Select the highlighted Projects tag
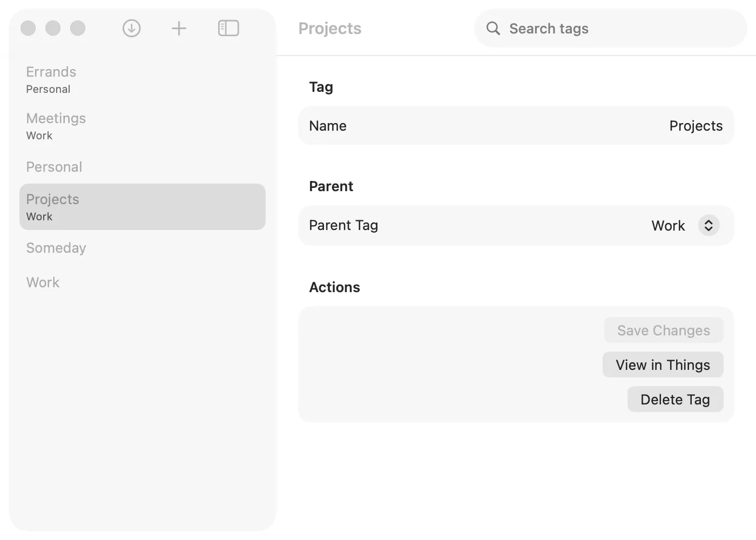 pos(142,206)
